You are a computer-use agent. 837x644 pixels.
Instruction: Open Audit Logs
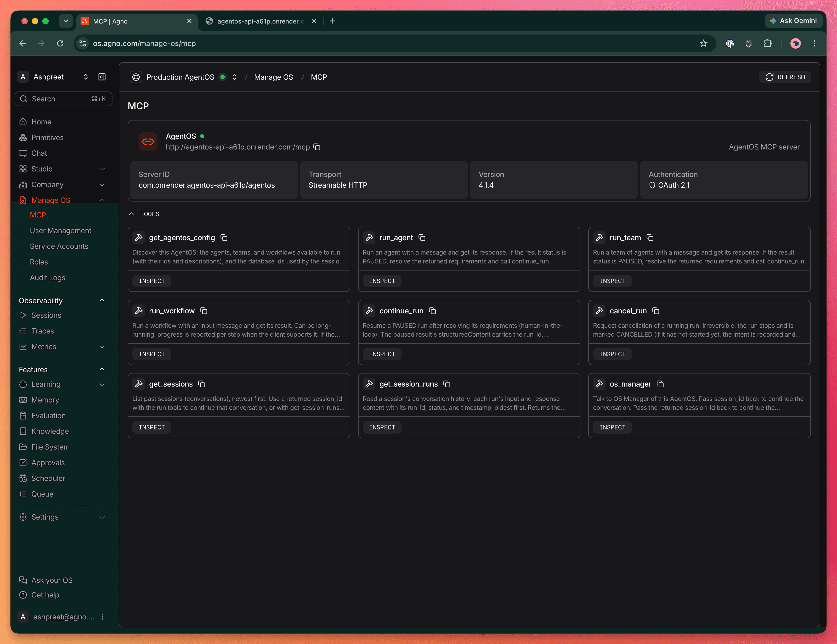48,278
